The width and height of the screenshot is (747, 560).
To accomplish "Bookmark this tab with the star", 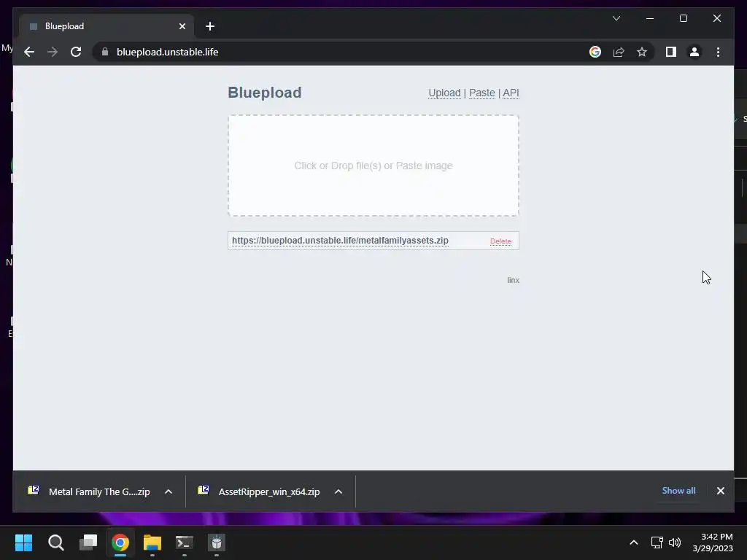I will pyautogui.click(x=642, y=52).
